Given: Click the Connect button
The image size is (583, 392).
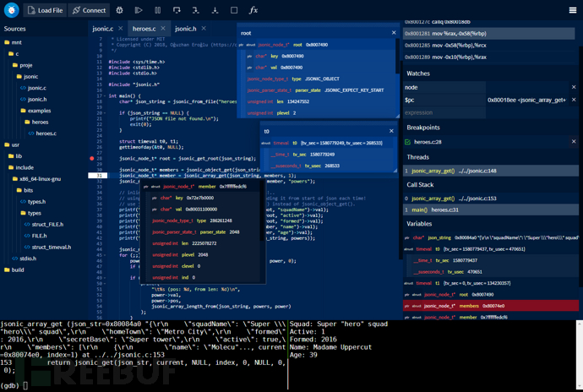Looking at the screenshot, I should [x=89, y=10].
